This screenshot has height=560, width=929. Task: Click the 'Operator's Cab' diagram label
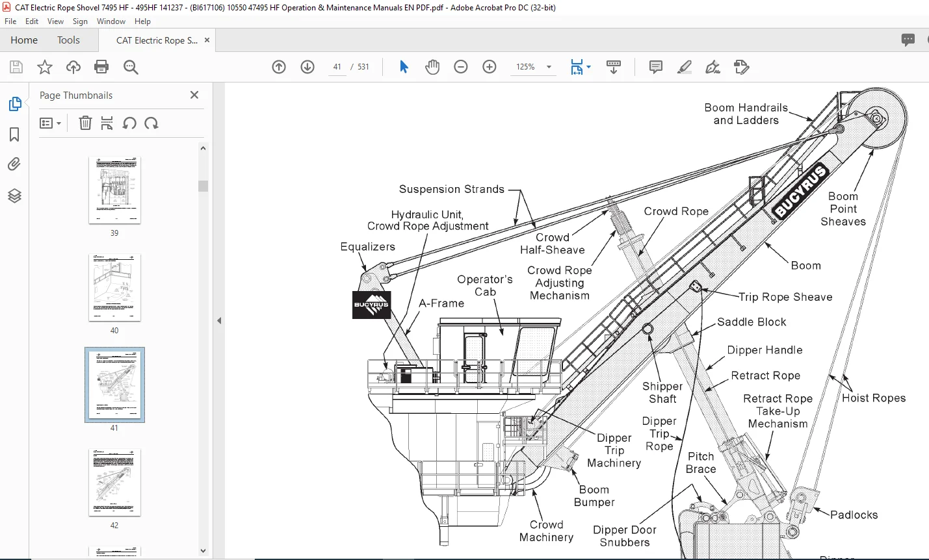pyautogui.click(x=485, y=286)
